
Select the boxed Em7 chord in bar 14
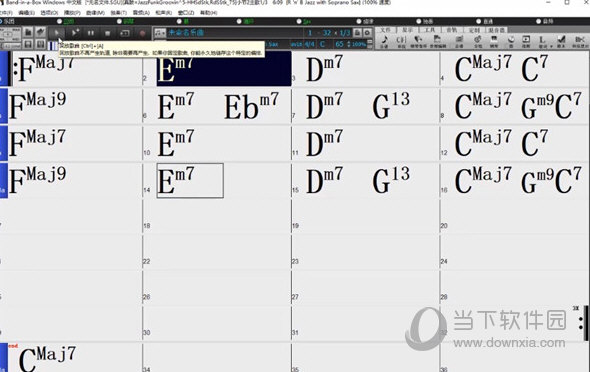tap(190, 181)
